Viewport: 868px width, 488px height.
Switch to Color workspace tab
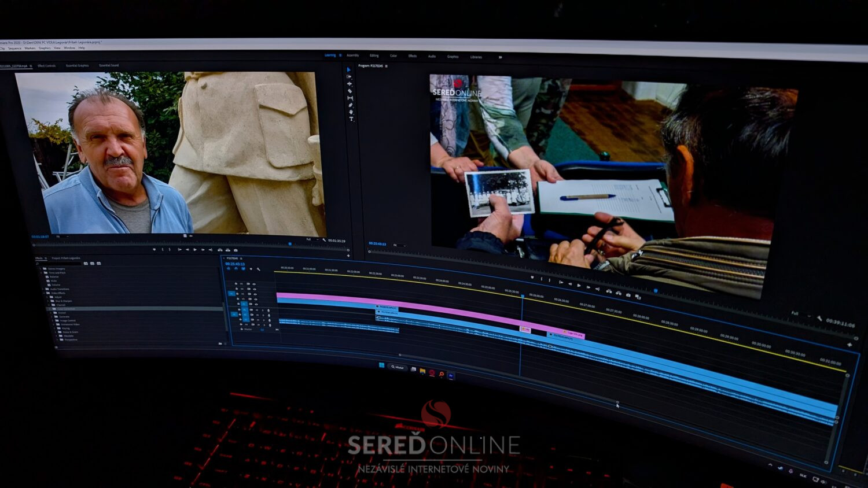(x=393, y=56)
